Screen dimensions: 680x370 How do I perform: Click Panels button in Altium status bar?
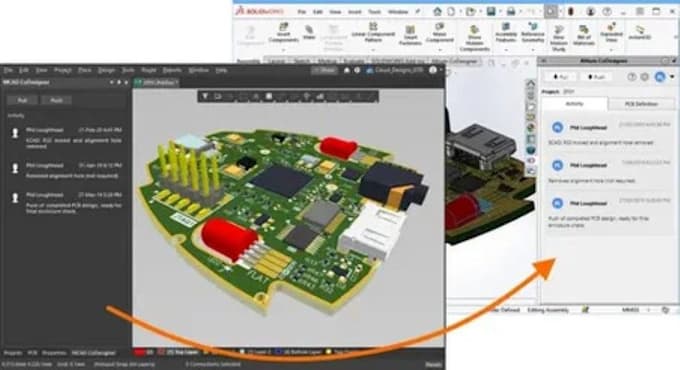point(433,364)
